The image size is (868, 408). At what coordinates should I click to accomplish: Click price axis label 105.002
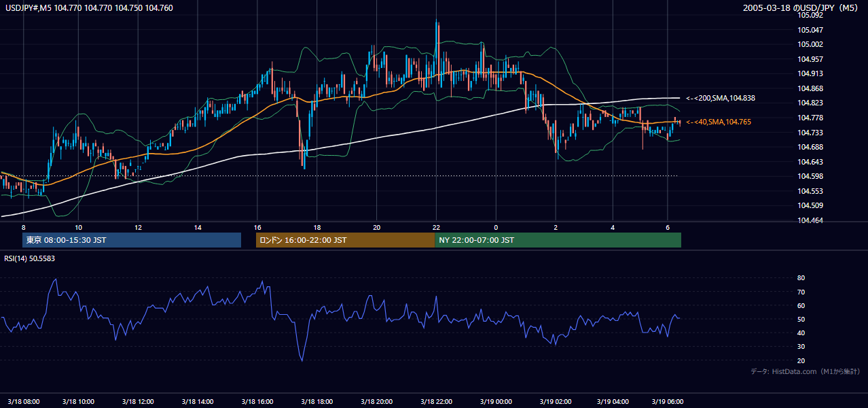[809, 44]
